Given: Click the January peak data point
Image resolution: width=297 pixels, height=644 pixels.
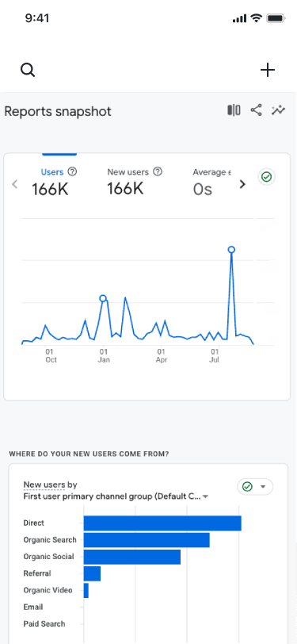Looking at the screenshot, I should (x=103, y=298).
